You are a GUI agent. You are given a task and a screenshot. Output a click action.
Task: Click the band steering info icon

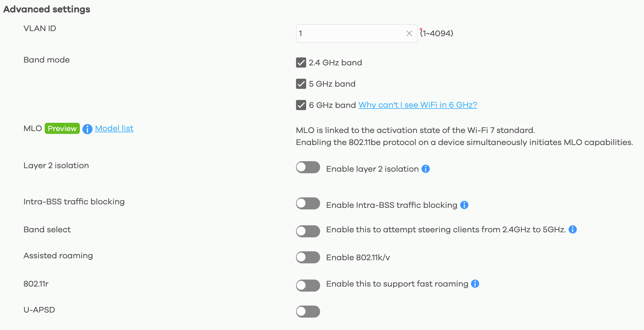pos(573,229)
